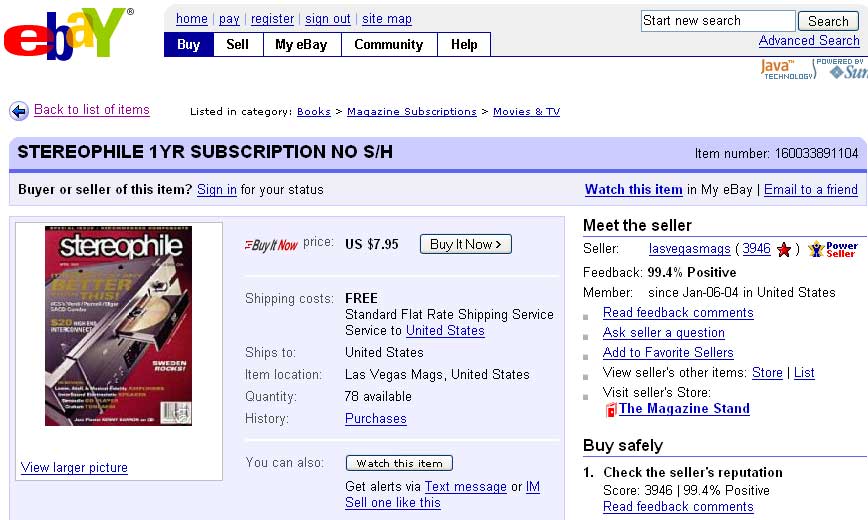Open the Advanced Search link
Image resolution: width=868 pixels, height=520 pixels.
(808, 41)
